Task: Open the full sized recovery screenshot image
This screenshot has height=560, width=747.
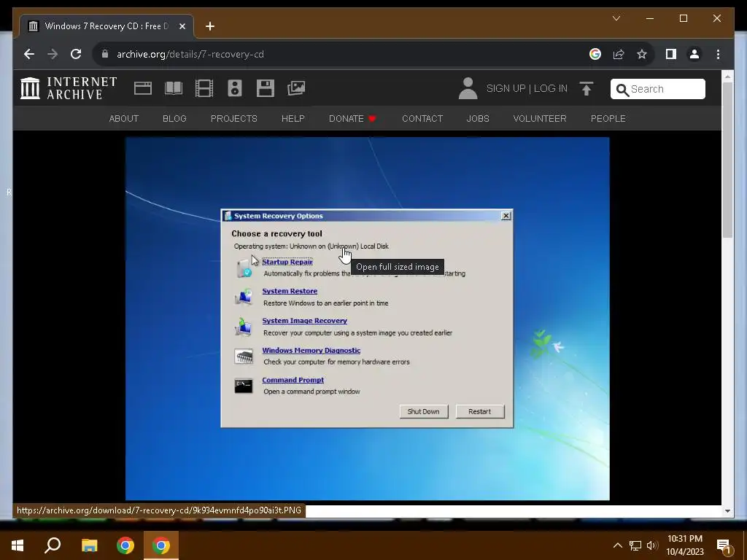Action: (x=368, y=319)
